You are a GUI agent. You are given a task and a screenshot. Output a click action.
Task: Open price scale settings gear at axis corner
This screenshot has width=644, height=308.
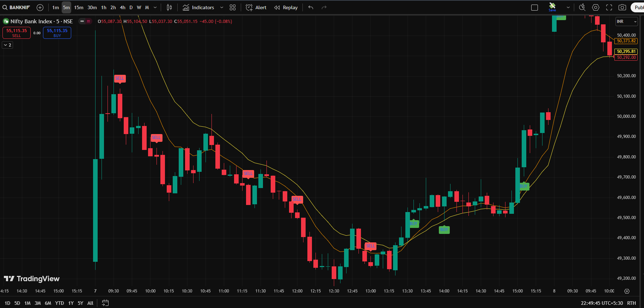[627, 291]
